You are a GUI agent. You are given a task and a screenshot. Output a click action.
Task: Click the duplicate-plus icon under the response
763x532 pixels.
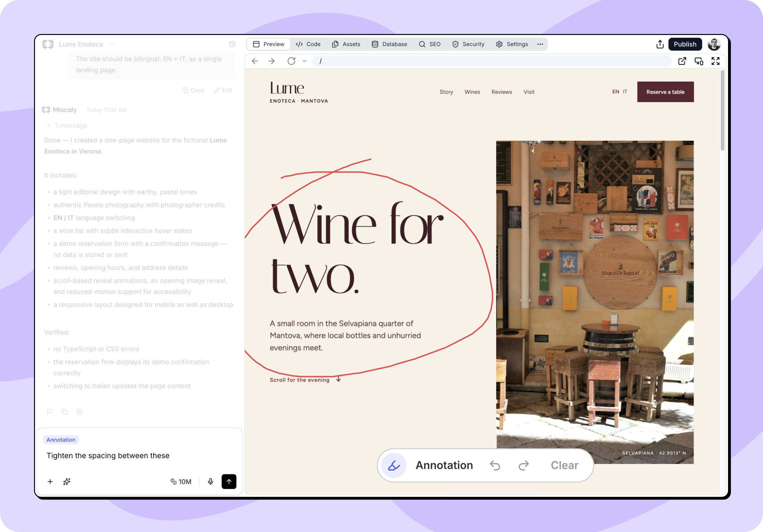79,412
